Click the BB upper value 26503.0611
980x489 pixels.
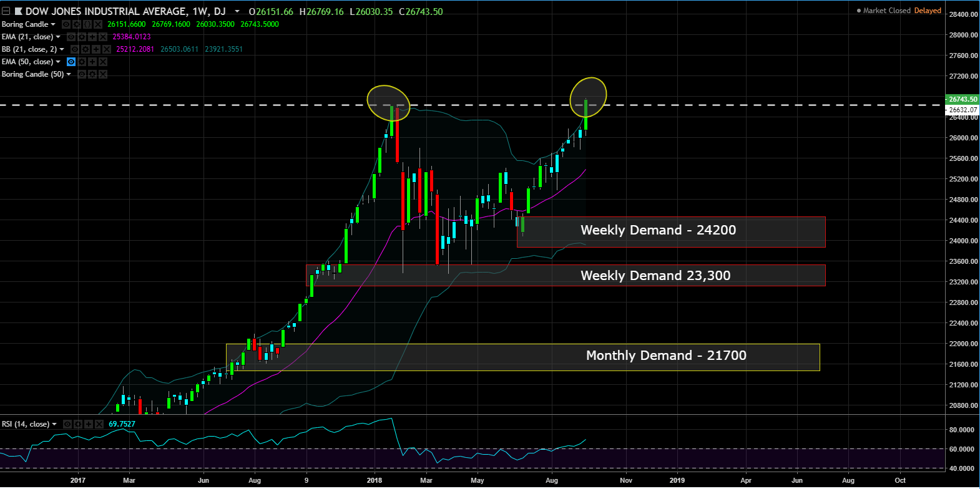click(179, 49)
